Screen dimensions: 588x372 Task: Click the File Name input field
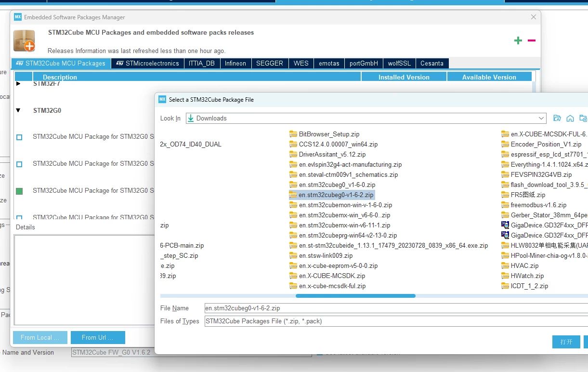coord(396,308)
